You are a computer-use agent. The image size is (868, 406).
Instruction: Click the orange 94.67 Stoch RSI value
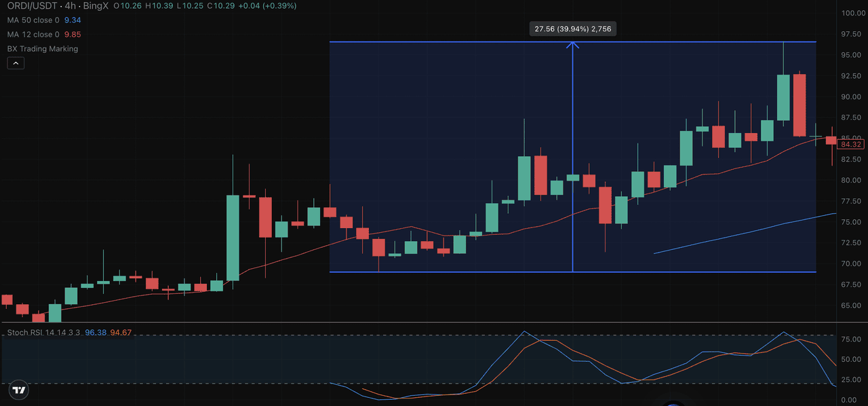121,333
